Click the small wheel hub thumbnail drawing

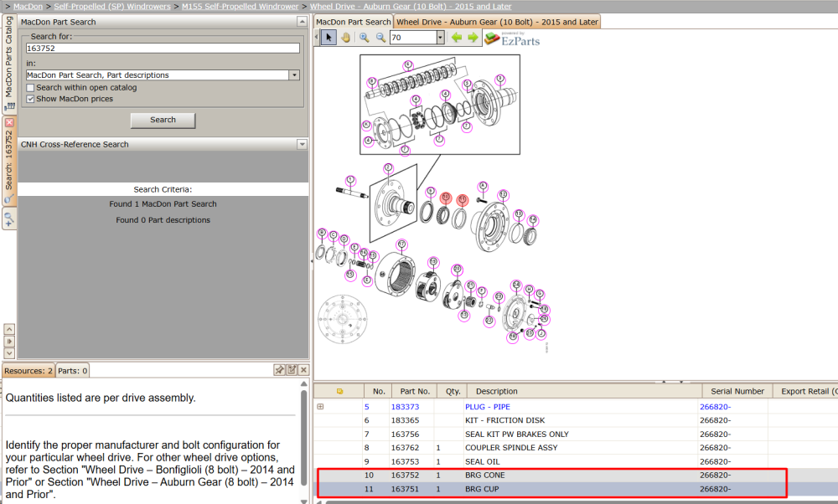[x=343, y=319]
